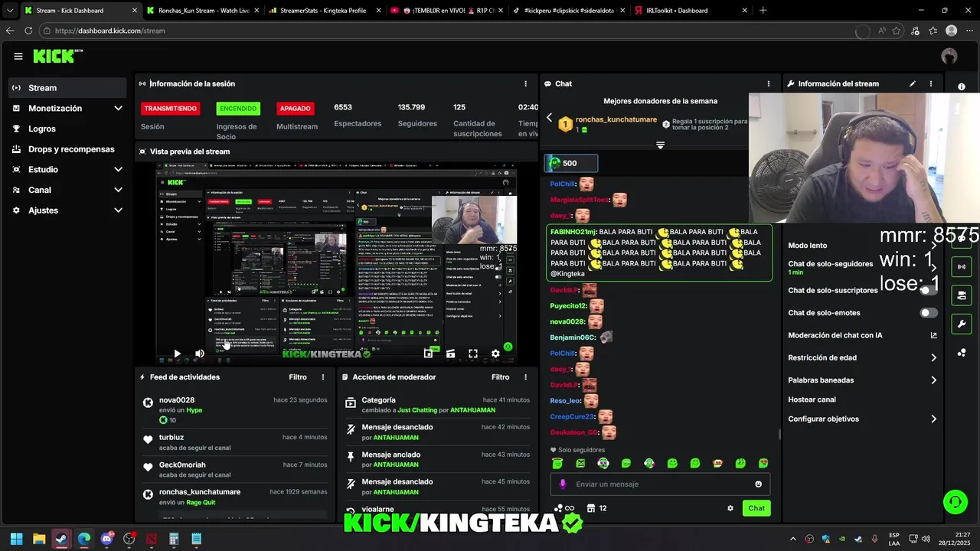The width and height of the screenshot is (980, 551).
Task: Open Filtro in Feed de actividades
Action: [x=298, y=377]
